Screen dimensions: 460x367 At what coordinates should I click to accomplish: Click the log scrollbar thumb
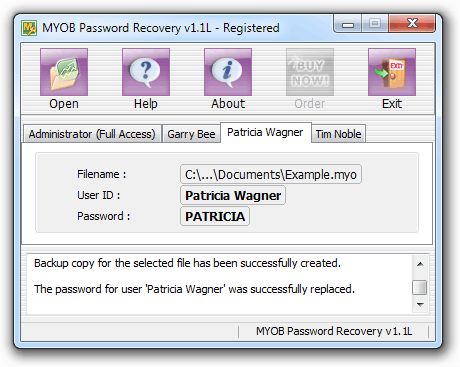(420, 287)
